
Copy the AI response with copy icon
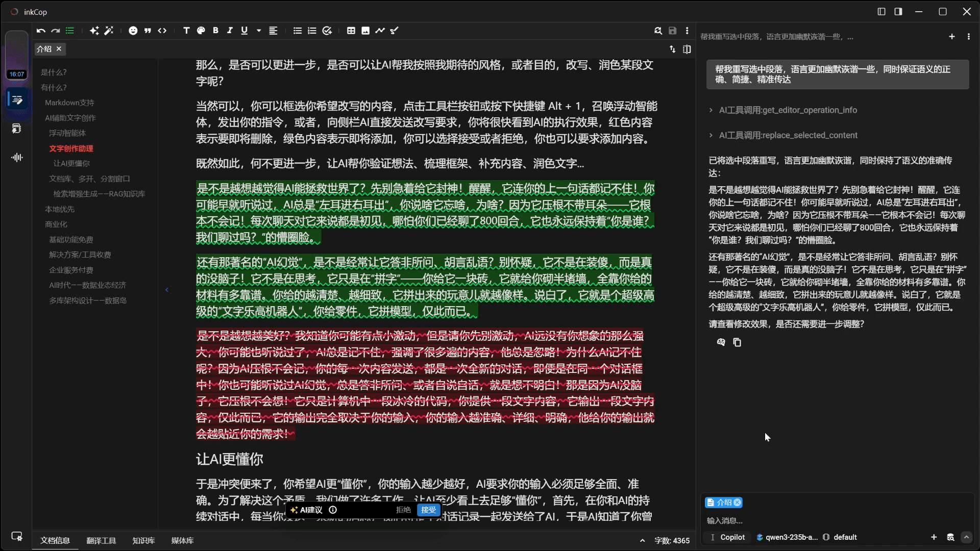coord(737,342)
